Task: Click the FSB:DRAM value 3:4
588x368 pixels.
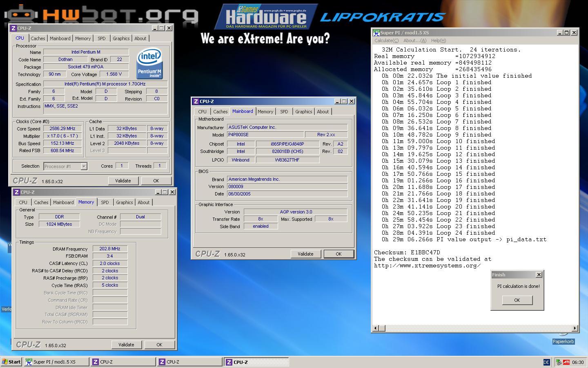Action: tap(110, 256)
